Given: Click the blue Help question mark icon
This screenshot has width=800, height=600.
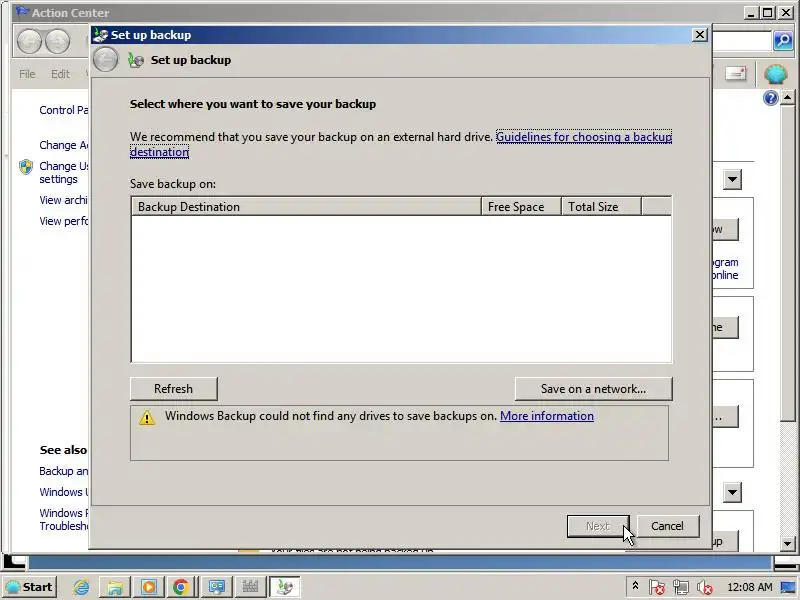Looking at the screenshot, I should coord(770,98).
